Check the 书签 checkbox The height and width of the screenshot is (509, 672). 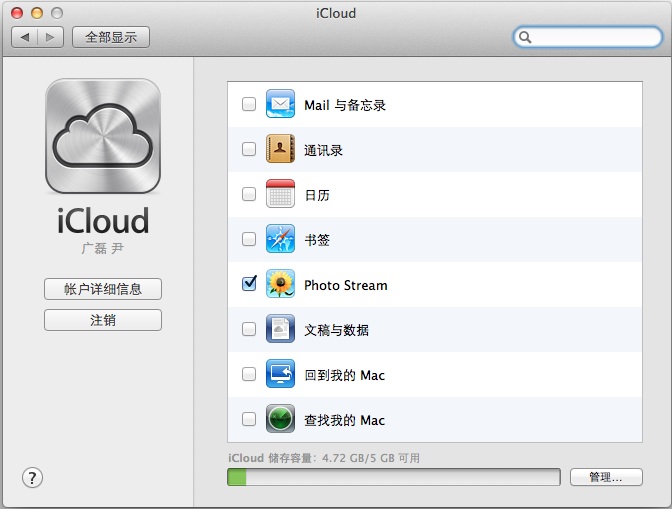(249, 239)
